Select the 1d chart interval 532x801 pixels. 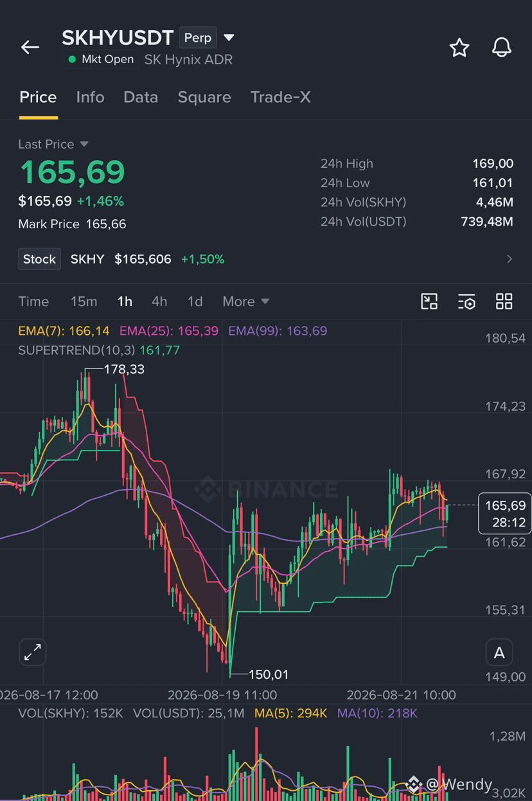point(195,301)
